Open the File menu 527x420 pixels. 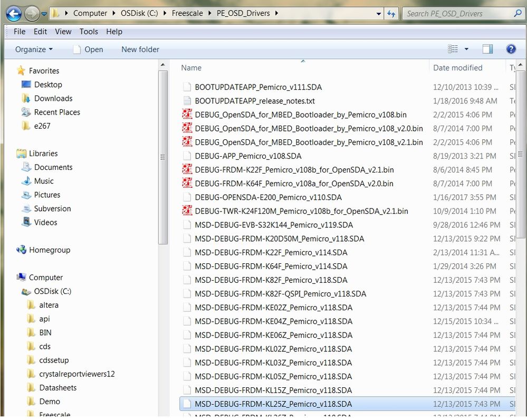pyautogui.click(x=20, y=32)
